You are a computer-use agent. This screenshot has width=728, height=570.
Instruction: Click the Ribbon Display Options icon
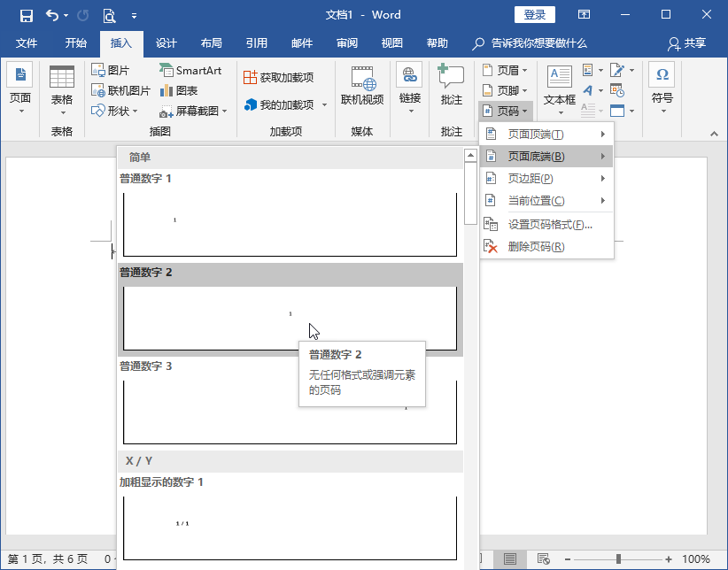584,15
